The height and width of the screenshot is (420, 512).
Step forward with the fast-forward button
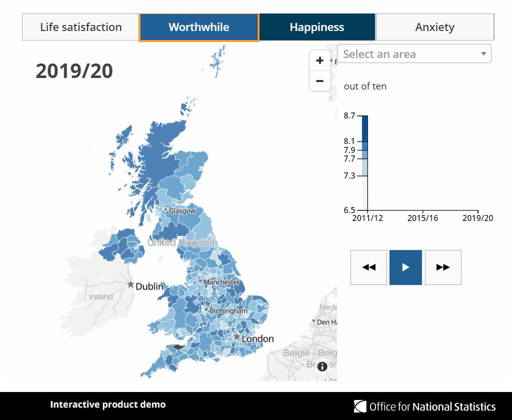[443, 267]
